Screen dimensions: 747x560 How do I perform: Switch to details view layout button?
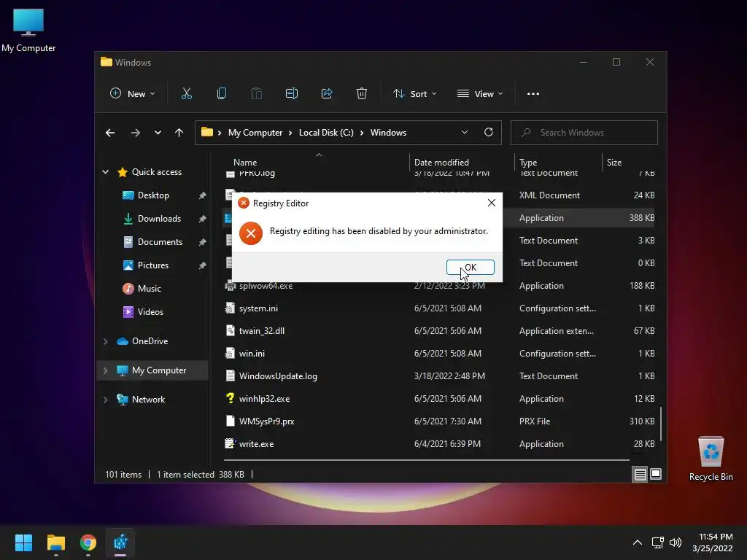pyautogui.click(x=640, y=474)
